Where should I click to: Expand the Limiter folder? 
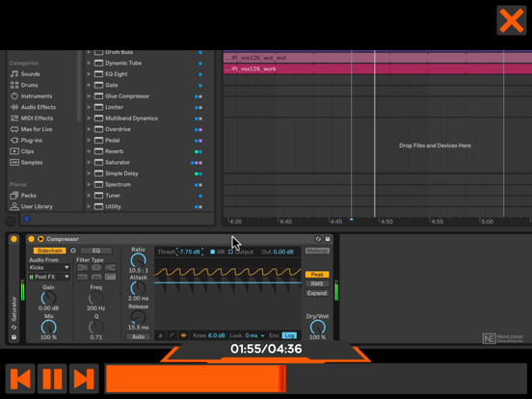coord(89,107)
